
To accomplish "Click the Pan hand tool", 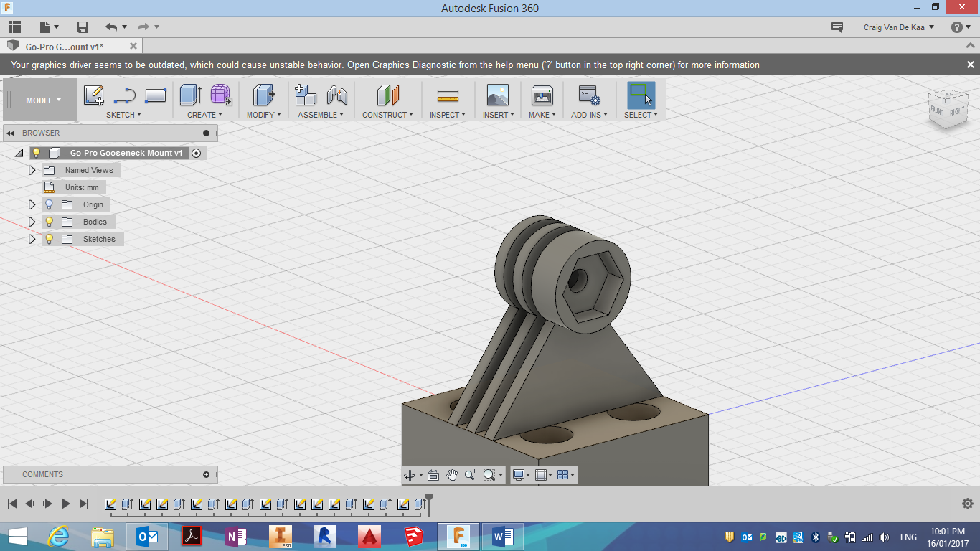I will [452, 475].
